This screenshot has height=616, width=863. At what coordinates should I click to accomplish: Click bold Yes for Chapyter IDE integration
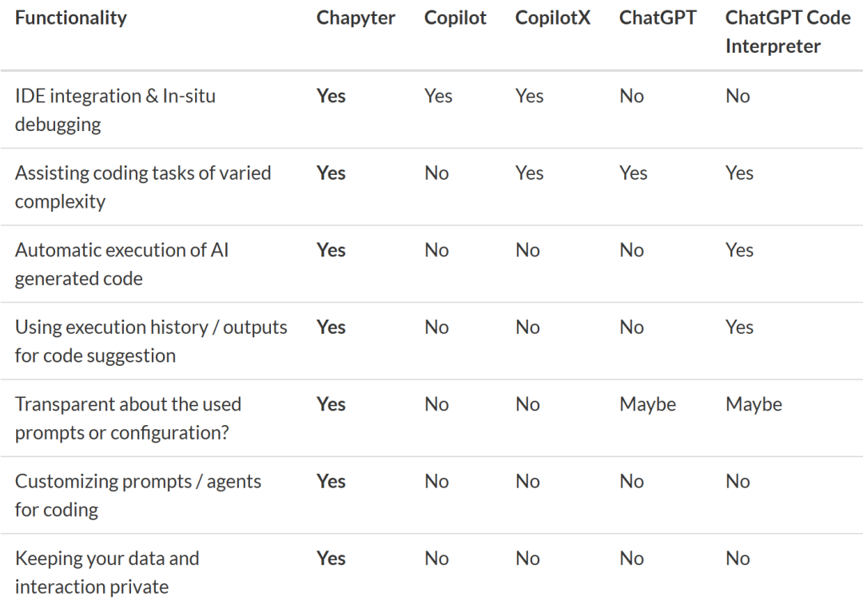coord(331,96)
